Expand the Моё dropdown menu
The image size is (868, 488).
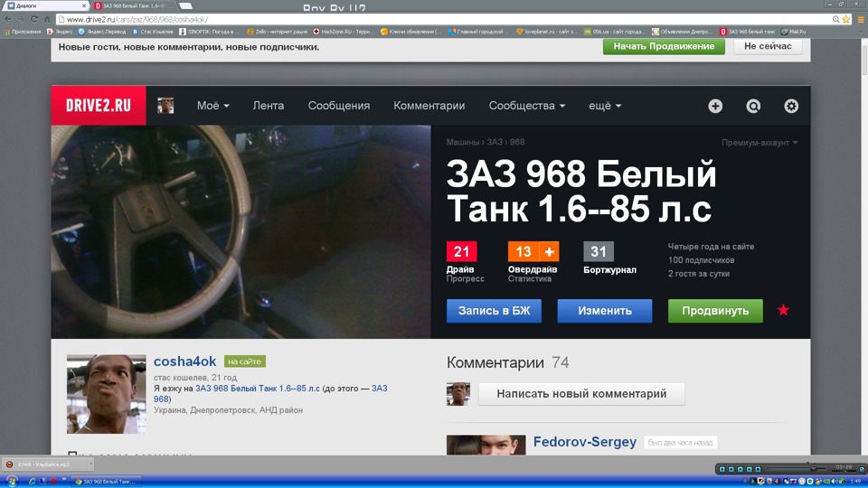213,106
